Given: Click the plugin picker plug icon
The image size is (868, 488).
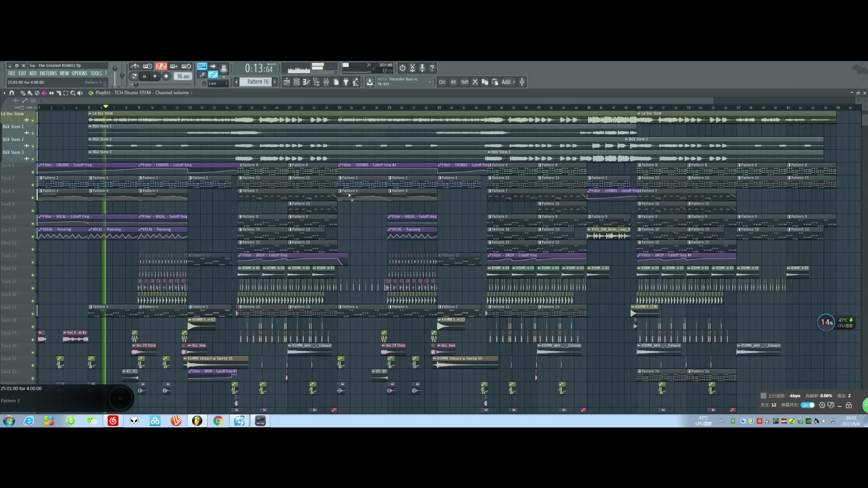Looking at the screenshot, I should pyautogui.click(x=346, y=82).
